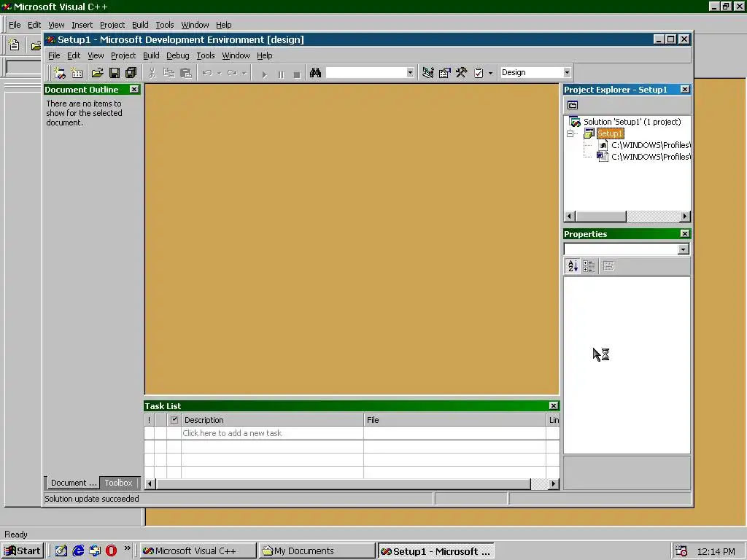Click the Copy icon in the toolbar
747x560 pixels.
(169, 73)
